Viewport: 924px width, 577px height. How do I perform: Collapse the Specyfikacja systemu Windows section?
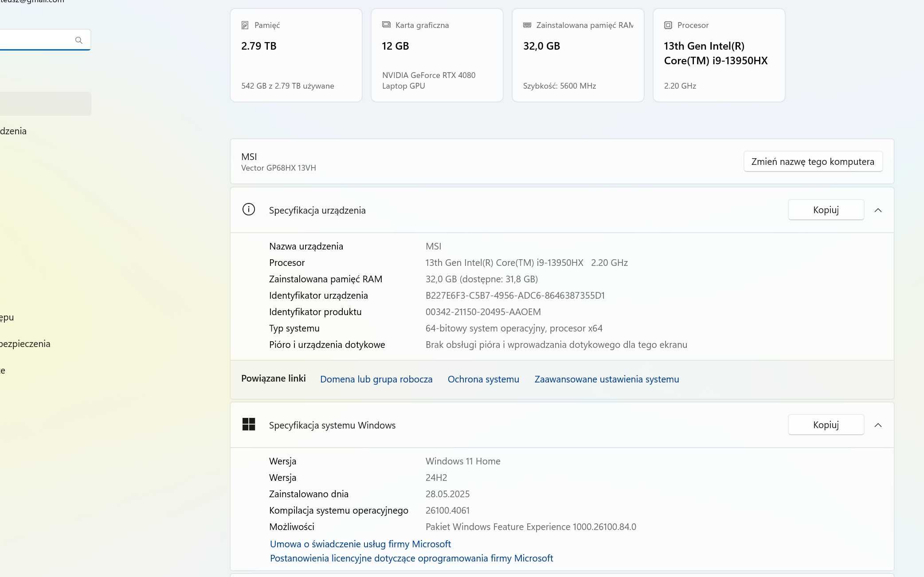click(878, 425)
